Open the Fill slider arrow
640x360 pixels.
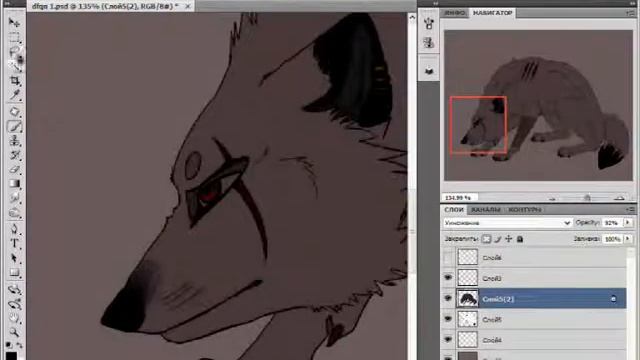click(x=628, y=239)
